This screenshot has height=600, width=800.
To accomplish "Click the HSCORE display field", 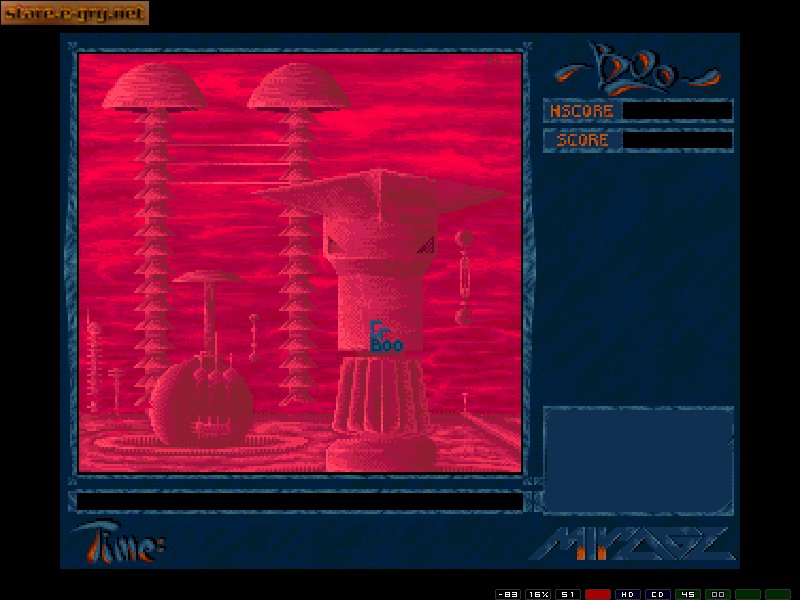I will click(678, 111).
